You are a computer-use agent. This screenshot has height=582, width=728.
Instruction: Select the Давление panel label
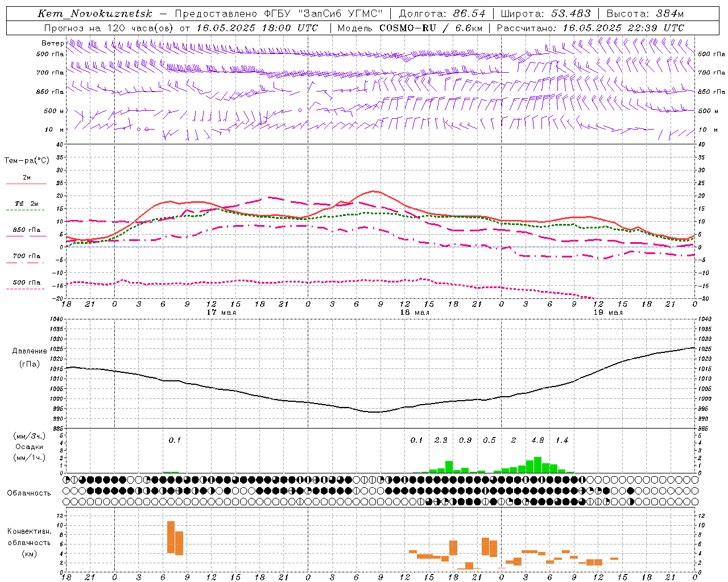(x=30, y=351)
